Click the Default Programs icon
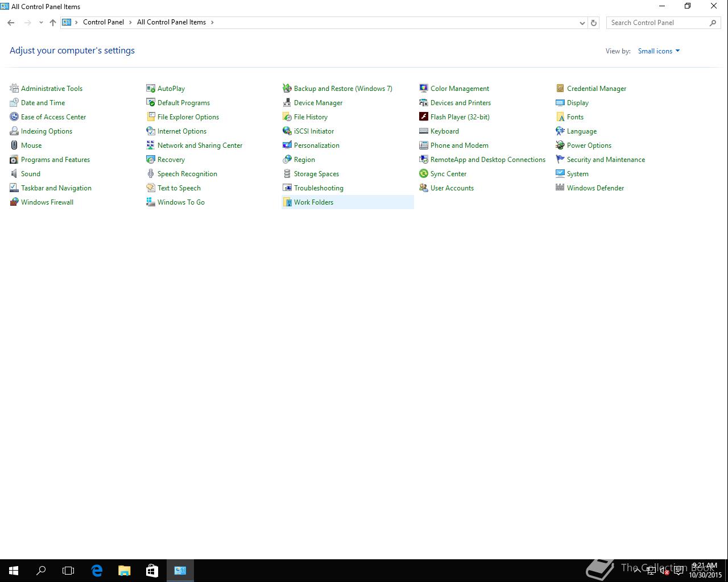This screenshot has width=728, height=582. tap(151, 102)
